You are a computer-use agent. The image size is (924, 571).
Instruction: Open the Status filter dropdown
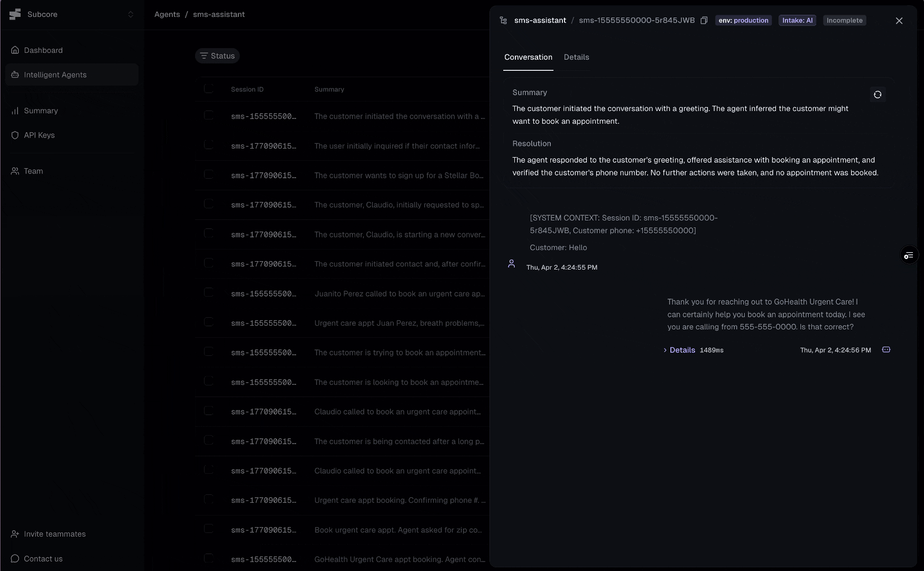pos(217,56)
